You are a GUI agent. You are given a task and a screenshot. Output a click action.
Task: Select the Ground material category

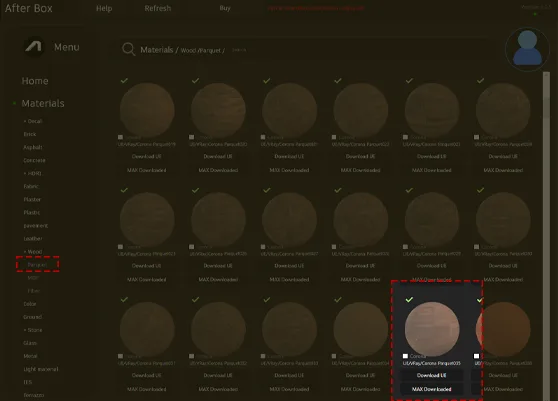[x=32, y=317]
